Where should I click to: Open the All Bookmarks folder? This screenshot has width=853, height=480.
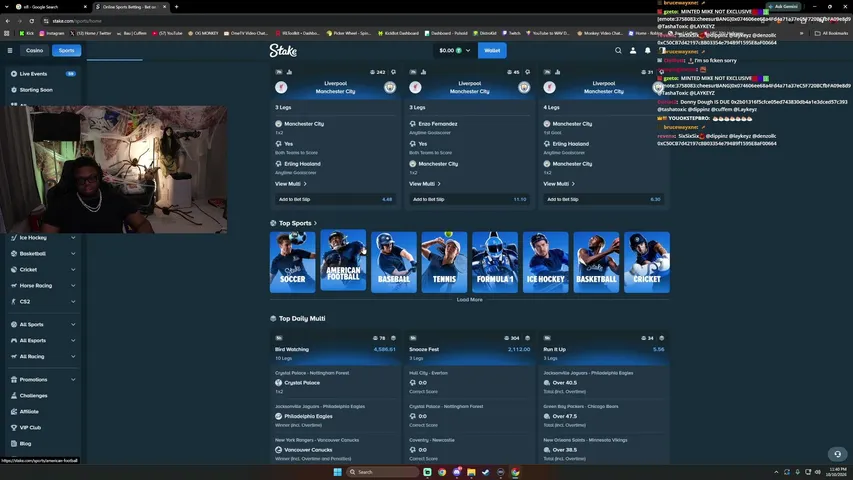[x=832, y=33]
